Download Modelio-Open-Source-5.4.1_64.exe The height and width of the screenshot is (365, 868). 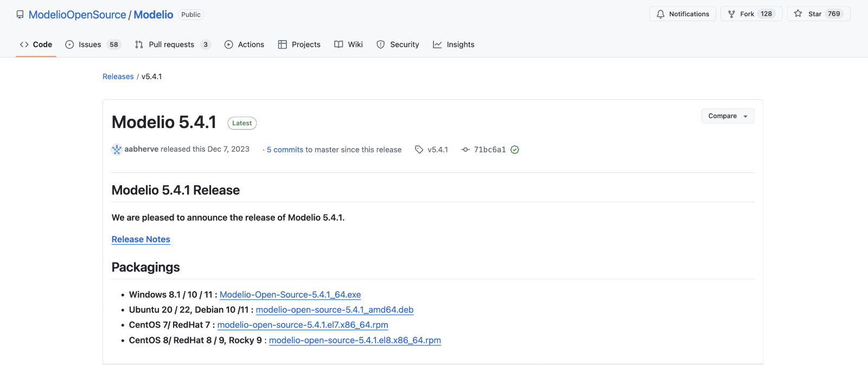pyautogui.click(x=290, y=294)
